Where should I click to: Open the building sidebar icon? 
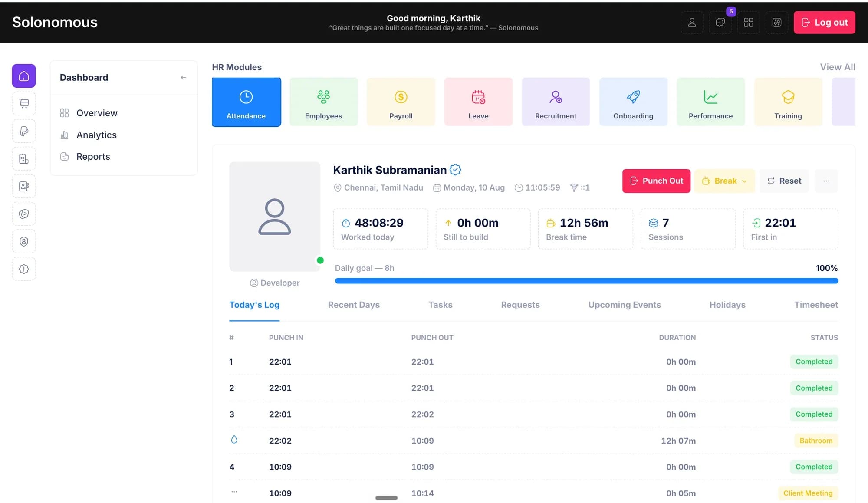tap(24, 159)
